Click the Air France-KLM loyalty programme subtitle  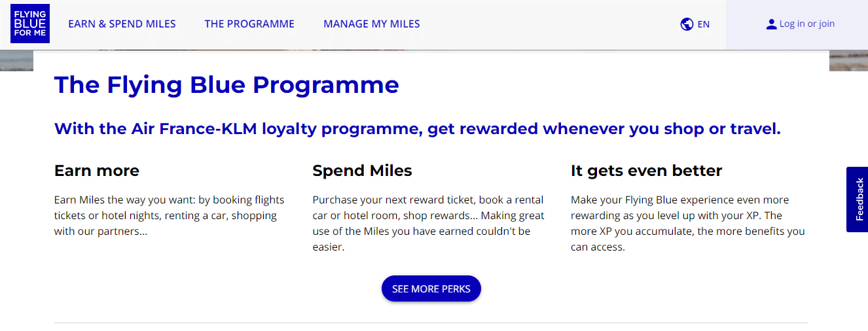pos(418,129)
